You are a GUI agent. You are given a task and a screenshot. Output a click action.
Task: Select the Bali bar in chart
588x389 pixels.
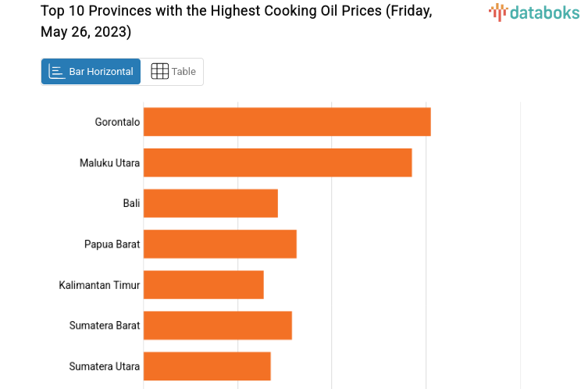pyautogui.click(x=211, y=203)
